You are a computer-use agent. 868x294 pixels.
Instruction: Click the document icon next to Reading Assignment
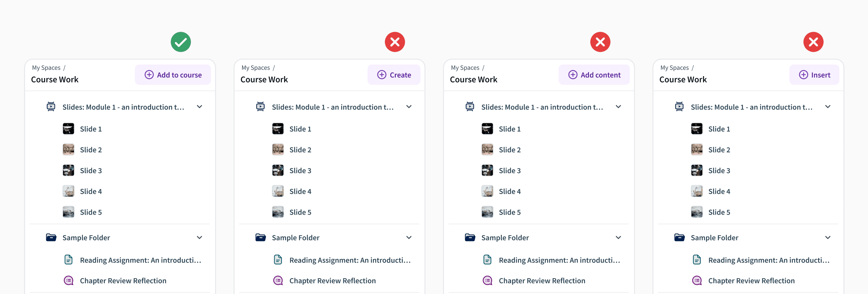tap(68, 259)
